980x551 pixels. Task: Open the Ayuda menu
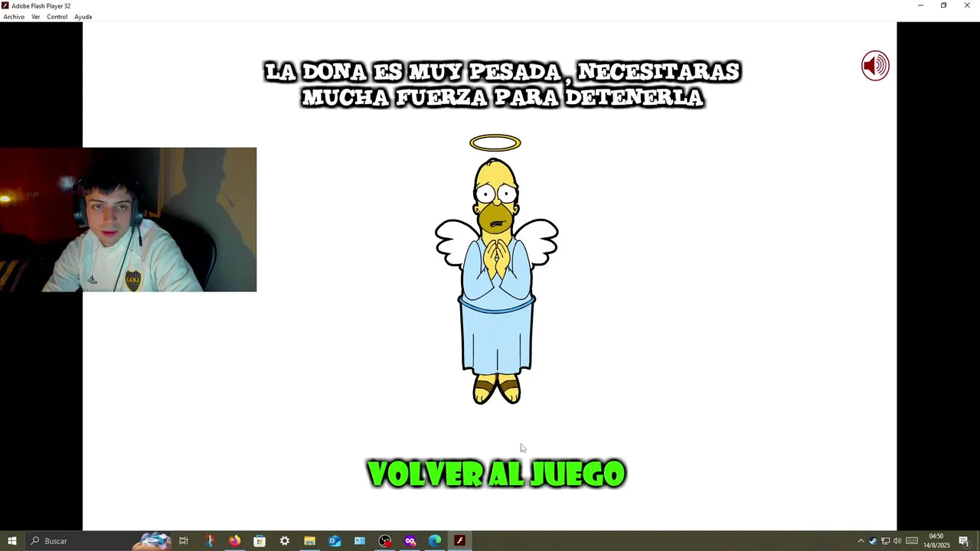(83, 17)
